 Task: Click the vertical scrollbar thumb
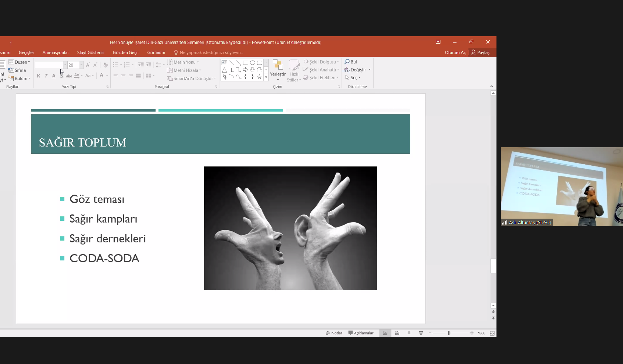click(x=493, y=266)
